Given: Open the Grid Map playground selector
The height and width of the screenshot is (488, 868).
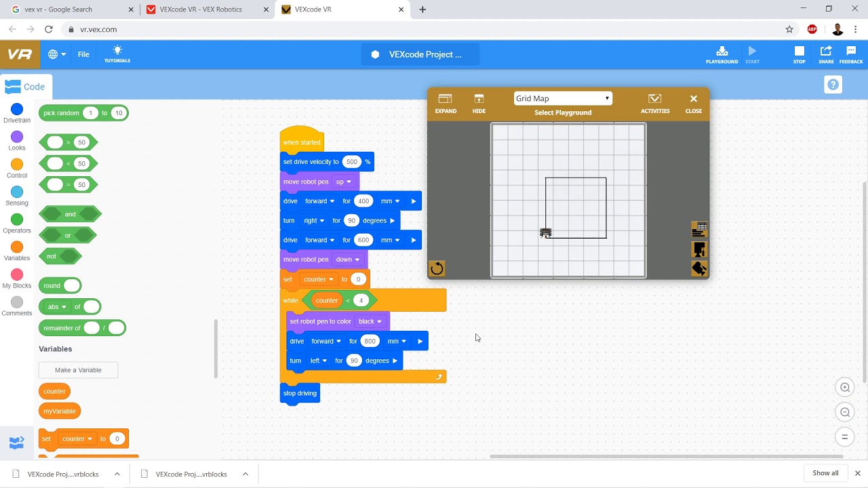Looking at the screenshot, I should click(x=563, y=98).
